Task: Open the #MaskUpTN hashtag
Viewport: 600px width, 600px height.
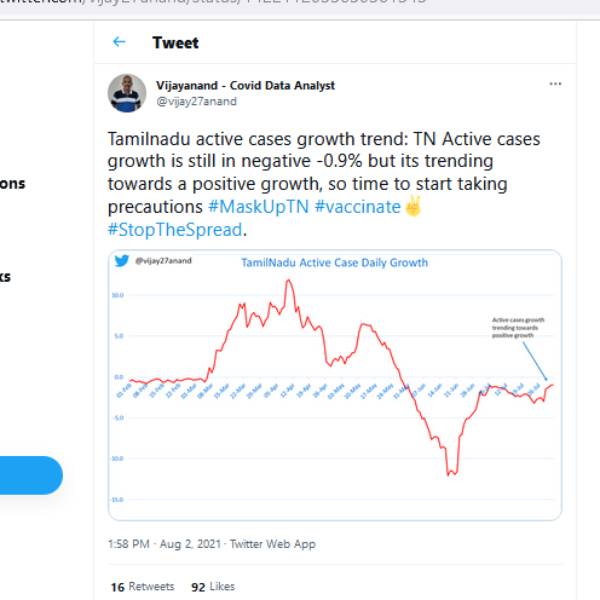Action: 258,207
